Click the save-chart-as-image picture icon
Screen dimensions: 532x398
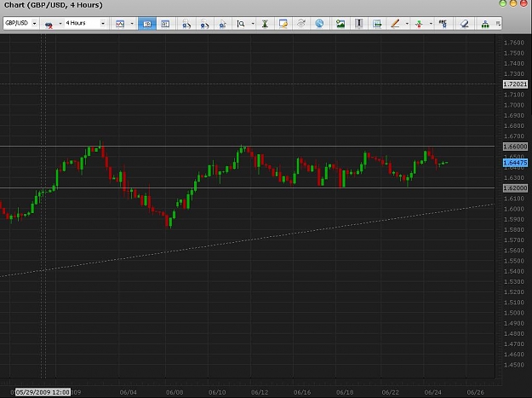click(340, 24)
